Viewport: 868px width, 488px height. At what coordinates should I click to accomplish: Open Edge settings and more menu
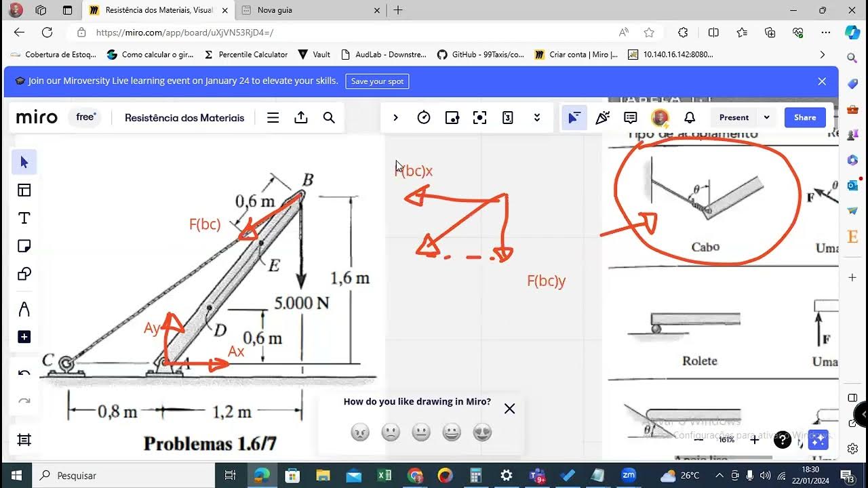tap(825, 33)
